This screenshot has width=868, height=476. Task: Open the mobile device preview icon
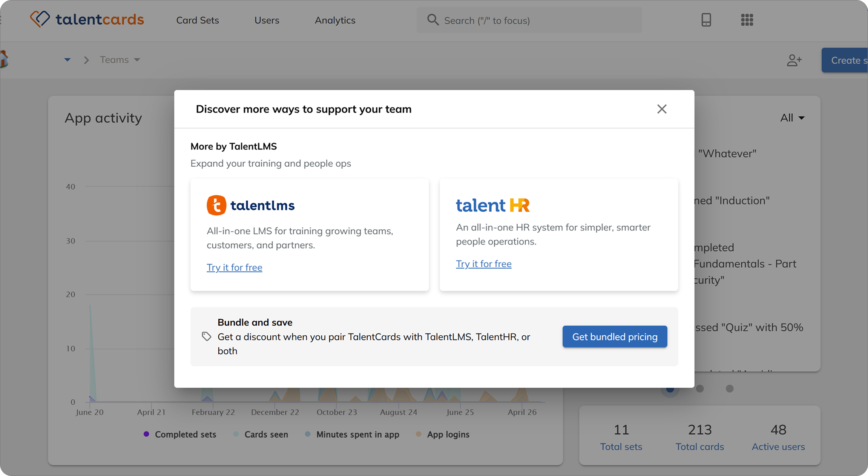pos(706,20)
